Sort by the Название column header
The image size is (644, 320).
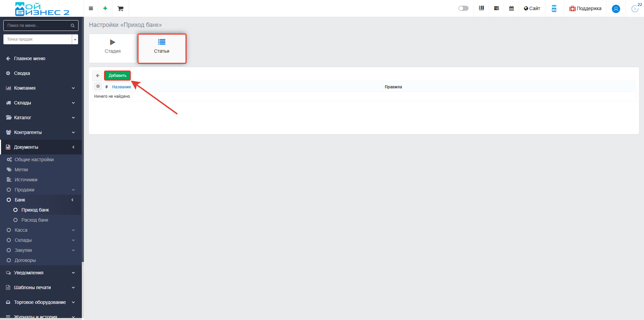coord(121,87)
